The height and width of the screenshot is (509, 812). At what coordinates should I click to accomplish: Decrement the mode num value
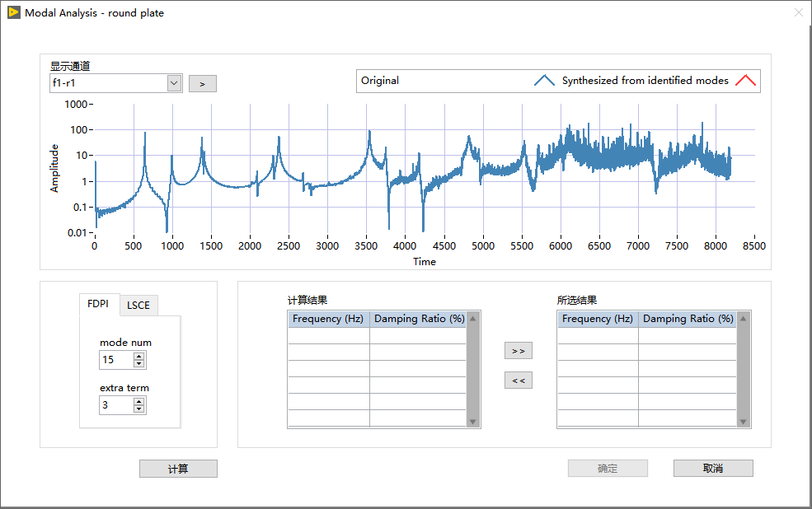pos(138,364)
